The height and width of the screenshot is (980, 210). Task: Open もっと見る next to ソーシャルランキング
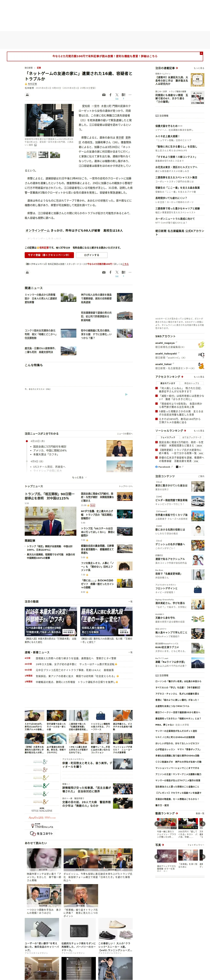point(199,431)
